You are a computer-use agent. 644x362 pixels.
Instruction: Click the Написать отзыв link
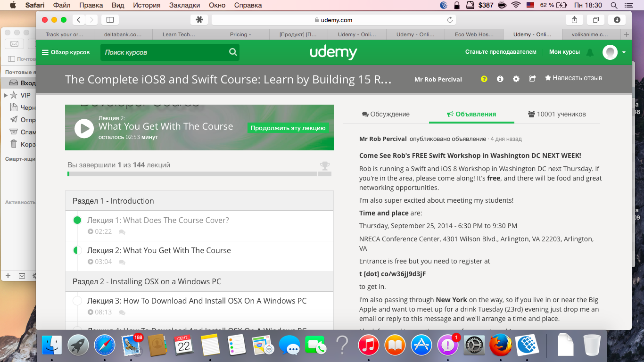click(x=573, y=78)
